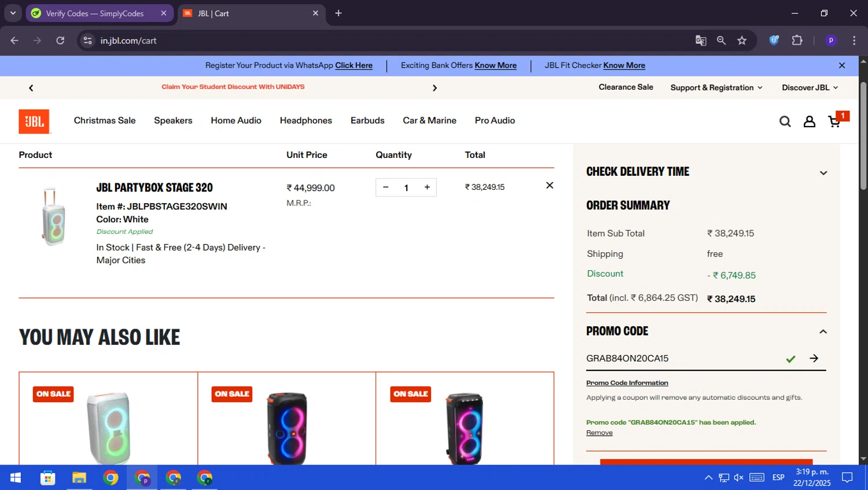Open a new browser tab
The height and width of the screenshot is (490, 868).
[339, 13]
